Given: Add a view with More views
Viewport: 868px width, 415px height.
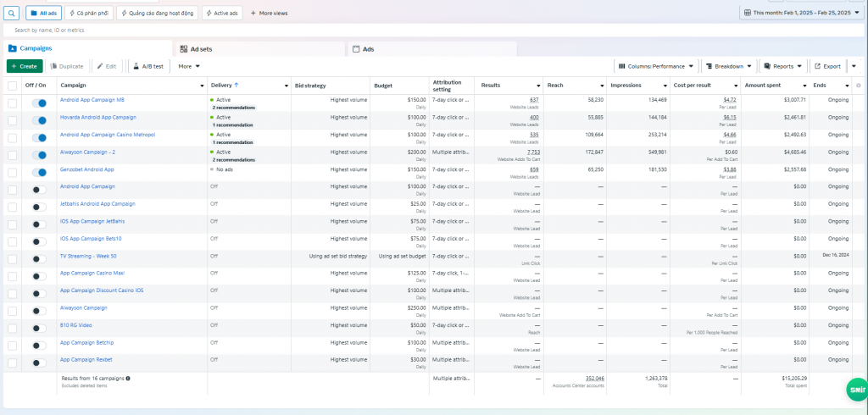Looking at the screenshot, I should click(x=269, y=14).
